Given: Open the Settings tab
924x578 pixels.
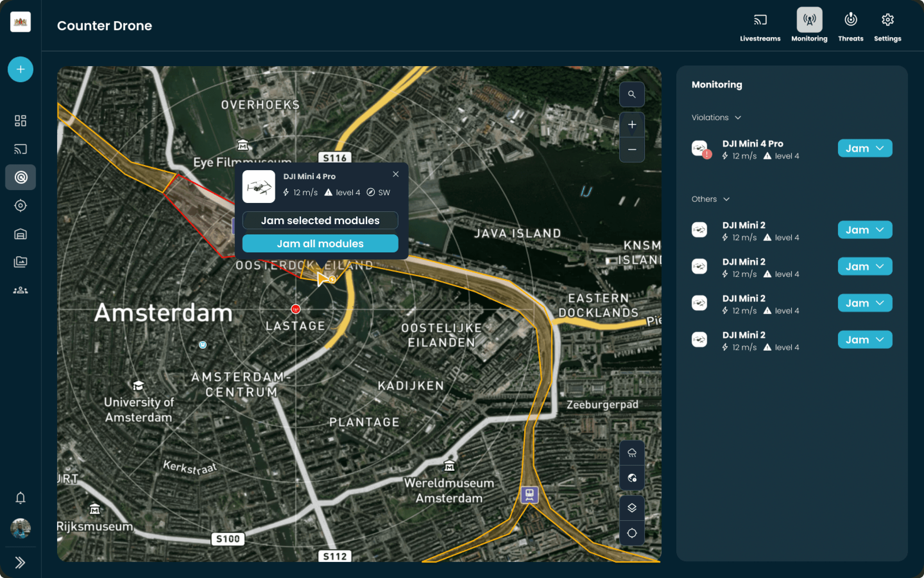Looking at the screenshot, I should point(888,25).
